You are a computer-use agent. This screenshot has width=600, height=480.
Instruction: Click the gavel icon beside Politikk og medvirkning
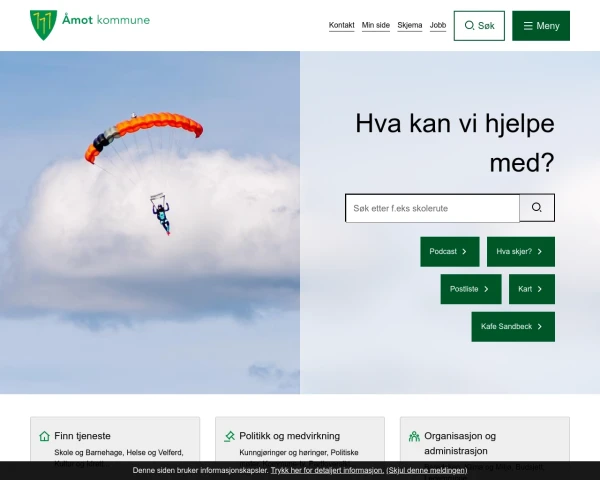click(229, 436)
